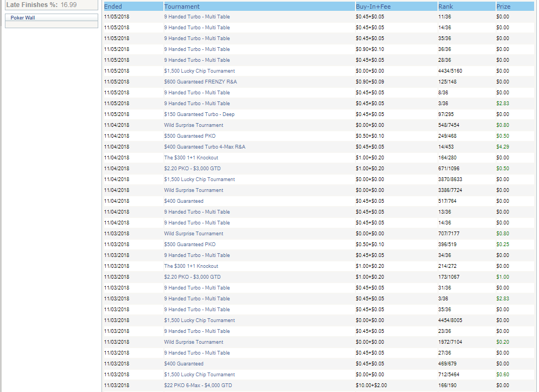Click the rank 97/295 cell
Image resolution: width=539 pixels, height=392 pixels.
coord(446,114)
